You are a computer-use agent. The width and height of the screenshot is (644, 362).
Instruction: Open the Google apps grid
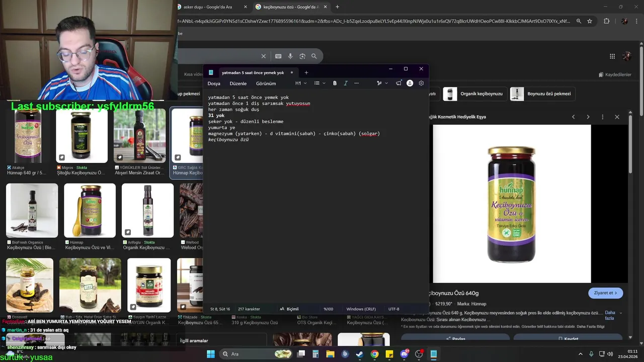612,56
